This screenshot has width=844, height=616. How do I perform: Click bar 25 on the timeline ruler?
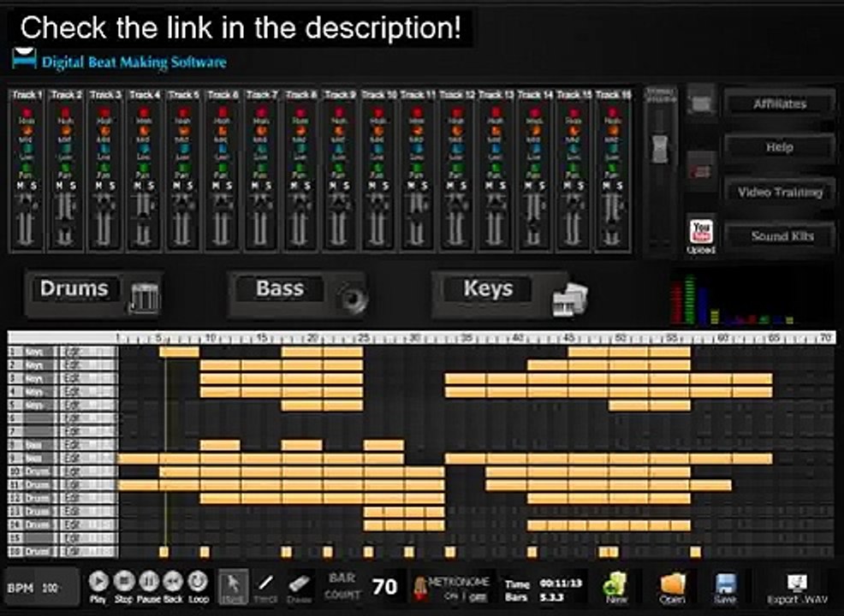[x=364, y=339]
